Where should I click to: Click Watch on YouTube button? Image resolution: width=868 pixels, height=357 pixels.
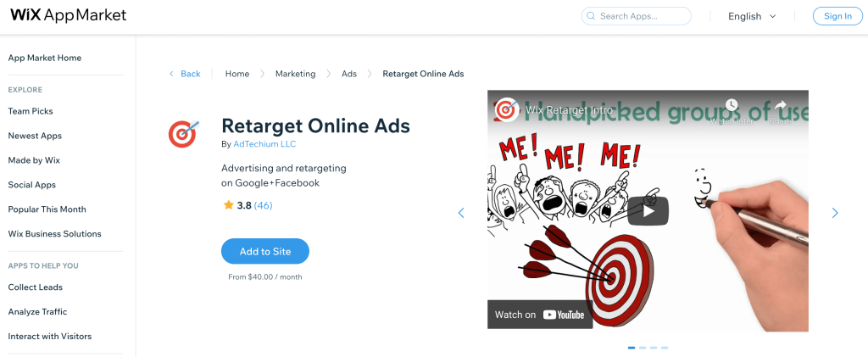click(x=540, y=315)
